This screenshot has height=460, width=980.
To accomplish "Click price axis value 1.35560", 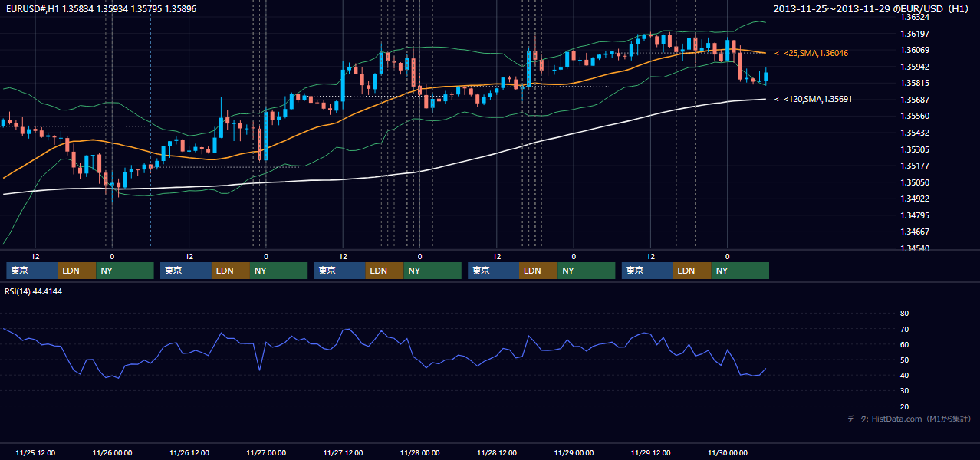I will pos(914,116).
